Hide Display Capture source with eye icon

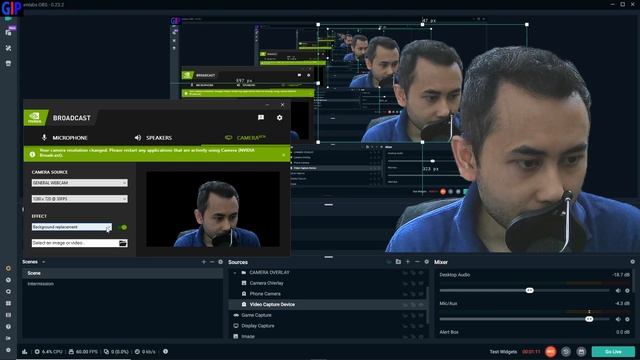tap(421, 326)
